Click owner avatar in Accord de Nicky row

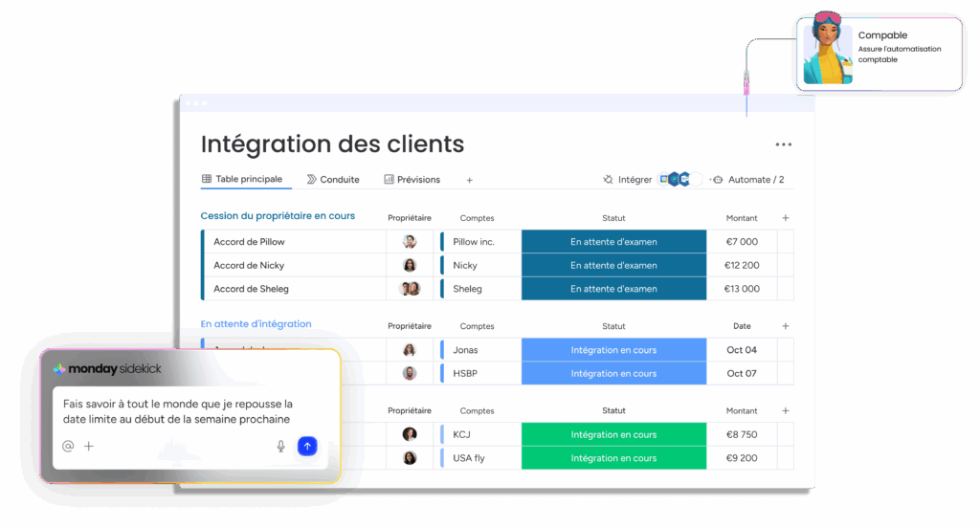pos(410,265)
